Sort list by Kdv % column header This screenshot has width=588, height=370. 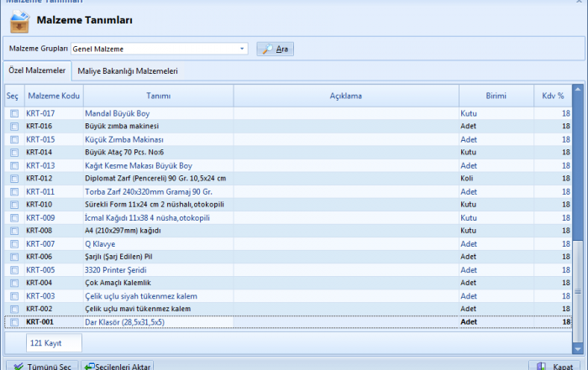click(x=554, y=96)
